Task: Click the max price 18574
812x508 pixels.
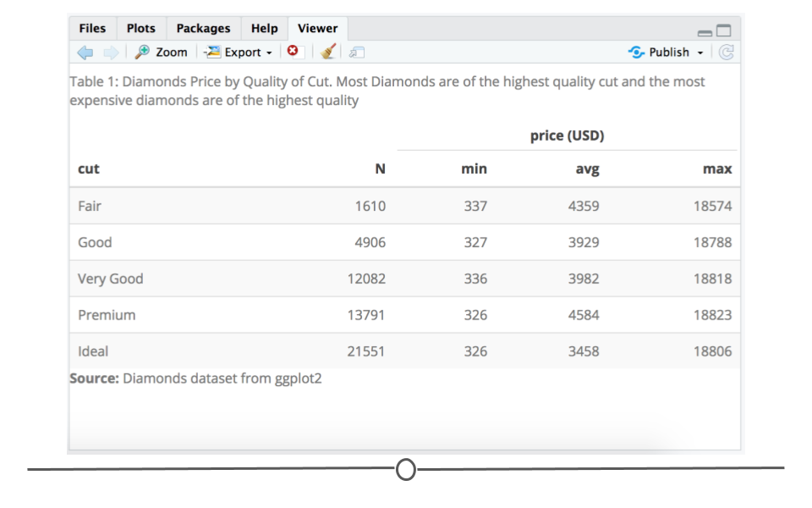Action: [x=712, y=207]
